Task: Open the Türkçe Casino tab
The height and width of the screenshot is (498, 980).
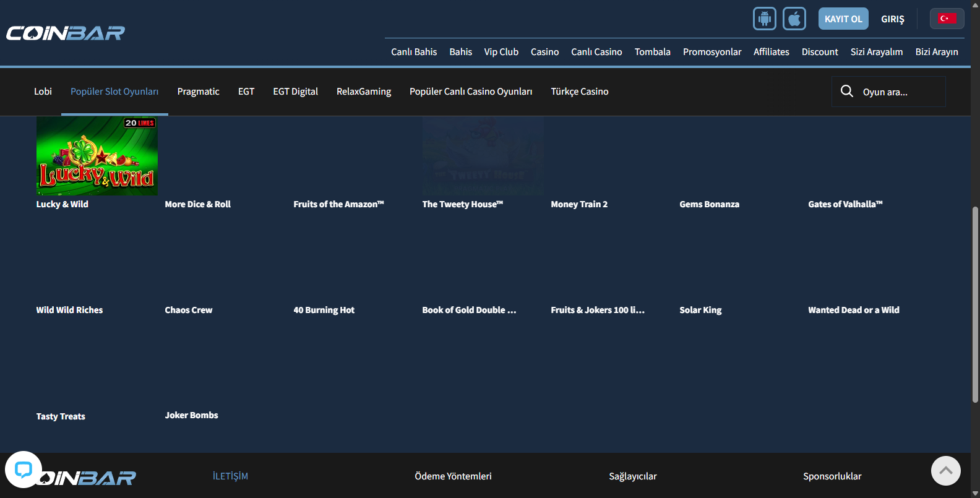Action: (x=579, y=92)
